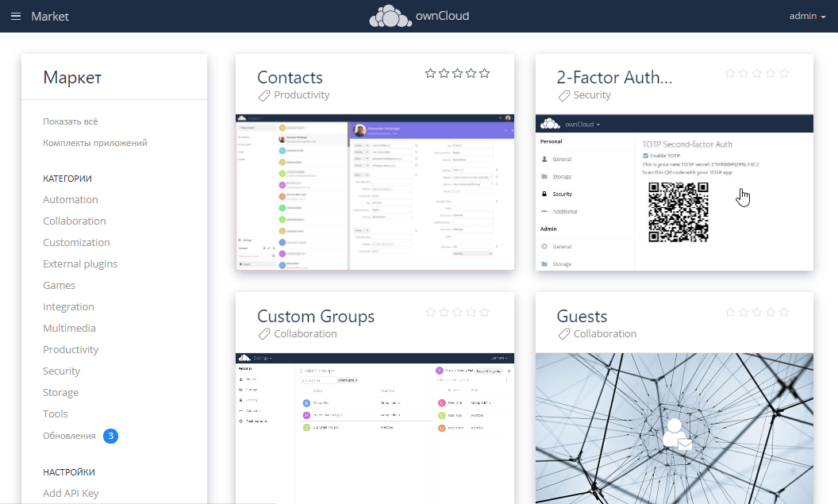Click the tag icon on Guests card
838x504 pixels.
click(x=564, y=335)
